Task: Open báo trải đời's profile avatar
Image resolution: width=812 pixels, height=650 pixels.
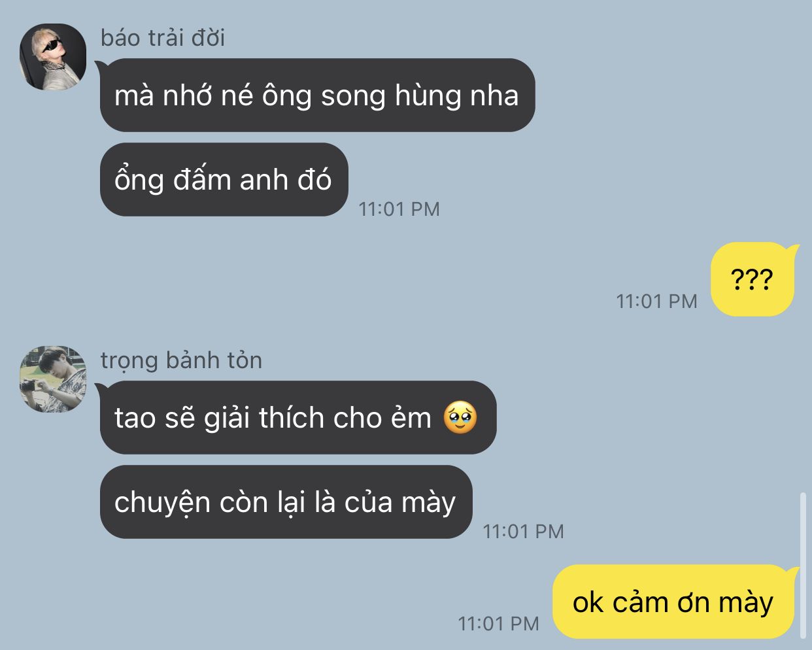Action: (53, 57)
